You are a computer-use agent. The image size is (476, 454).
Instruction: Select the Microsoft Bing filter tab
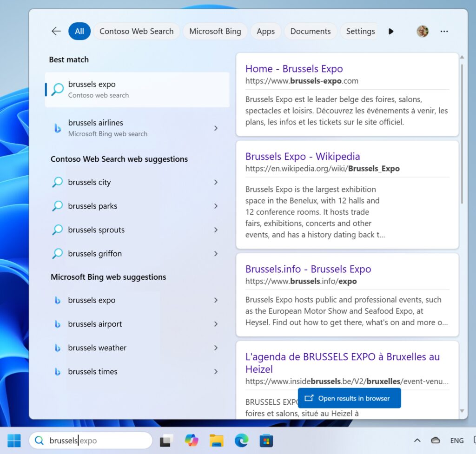[215, 31]
